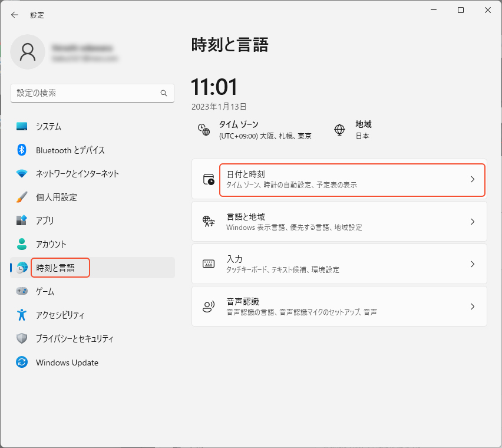Click the search magnifier icon
The width and height of the screenshot is (502, 448).
164,93
